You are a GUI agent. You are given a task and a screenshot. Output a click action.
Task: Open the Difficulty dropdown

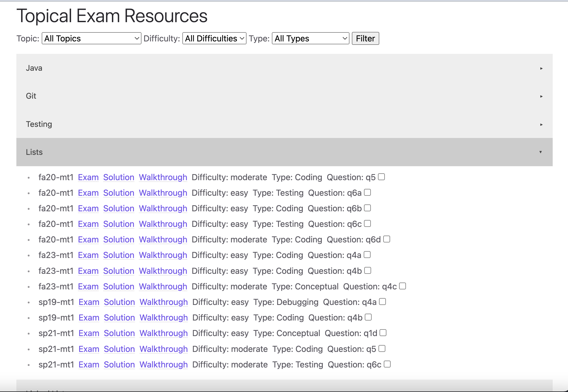214,39
